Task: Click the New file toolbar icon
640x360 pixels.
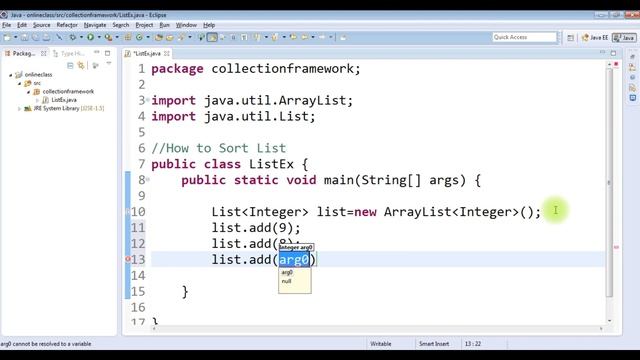Action: [7, 38]
